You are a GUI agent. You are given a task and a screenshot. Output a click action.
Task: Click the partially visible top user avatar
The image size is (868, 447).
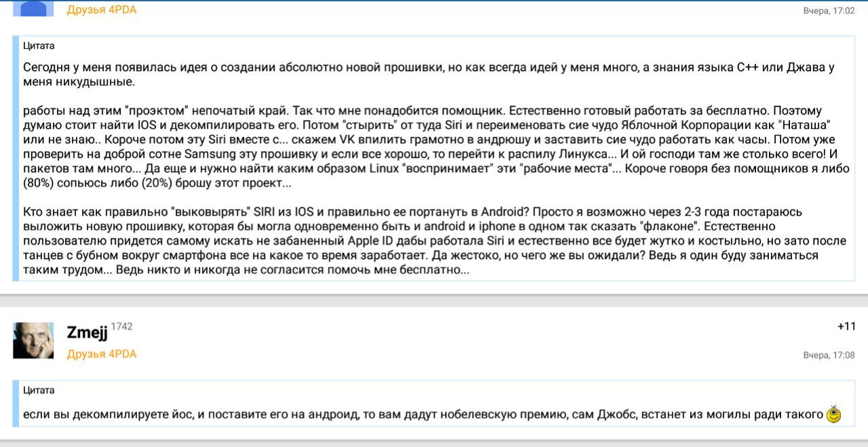click(x=33, y=9)
